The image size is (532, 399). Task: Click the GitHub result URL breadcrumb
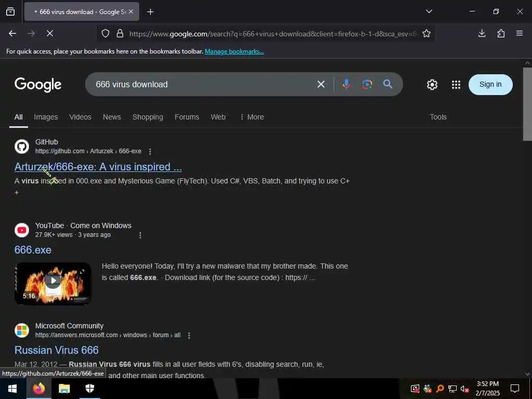click(88, 151)
